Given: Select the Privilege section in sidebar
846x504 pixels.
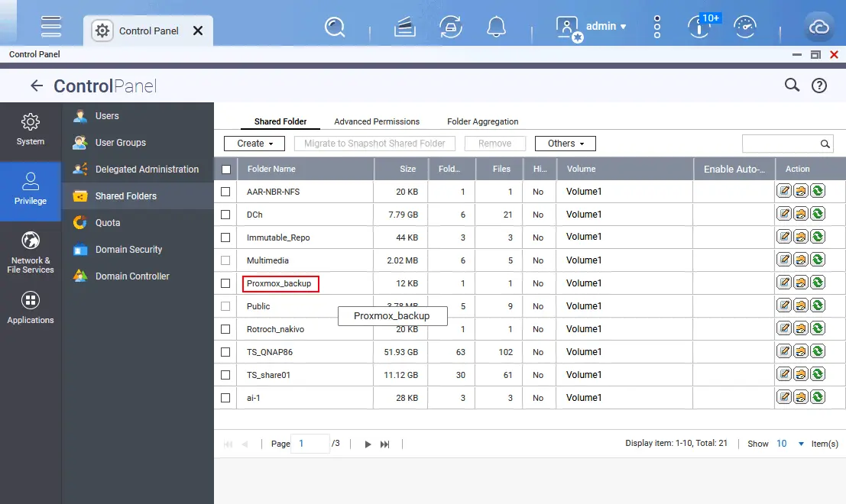Looking at the screenshot, I should point(31,190).
